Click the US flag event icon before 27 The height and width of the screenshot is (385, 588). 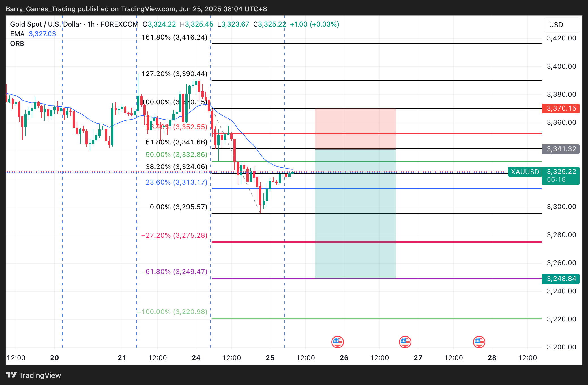click(x=405, y=342)
